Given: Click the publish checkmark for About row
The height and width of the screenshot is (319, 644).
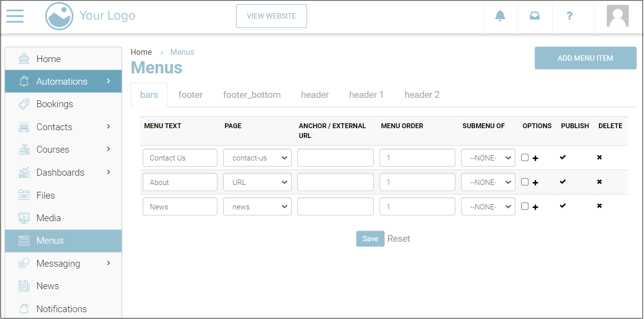Looking at the screenshot, I should pyautogui.click(x=563, y=182).
